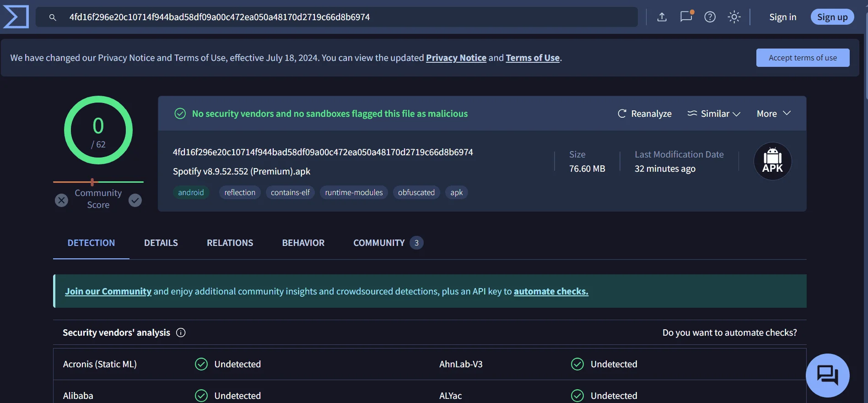Open the VirusTotal home logo
This screenshot has width=868, height=403.
point(16,17)
